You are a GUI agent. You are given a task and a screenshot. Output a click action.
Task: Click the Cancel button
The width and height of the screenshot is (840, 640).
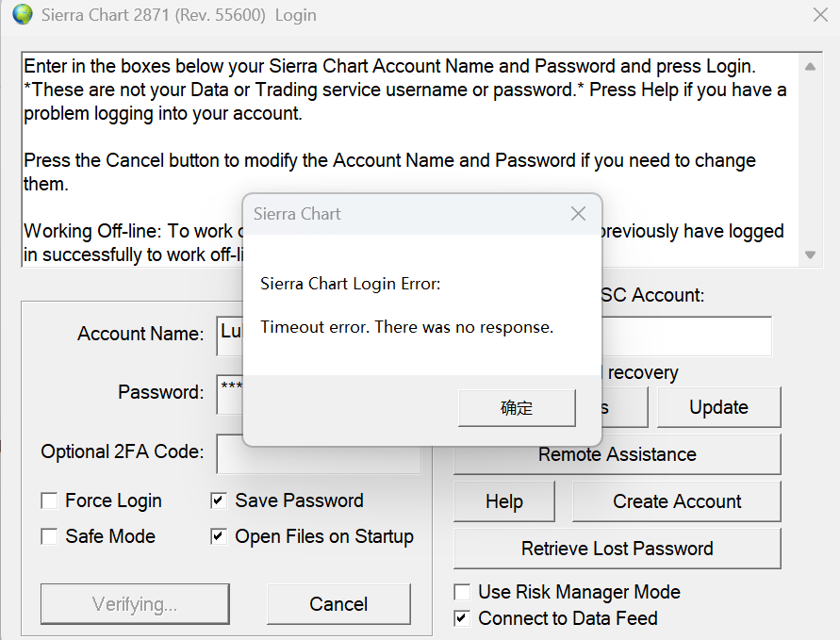tap(338, 604)
